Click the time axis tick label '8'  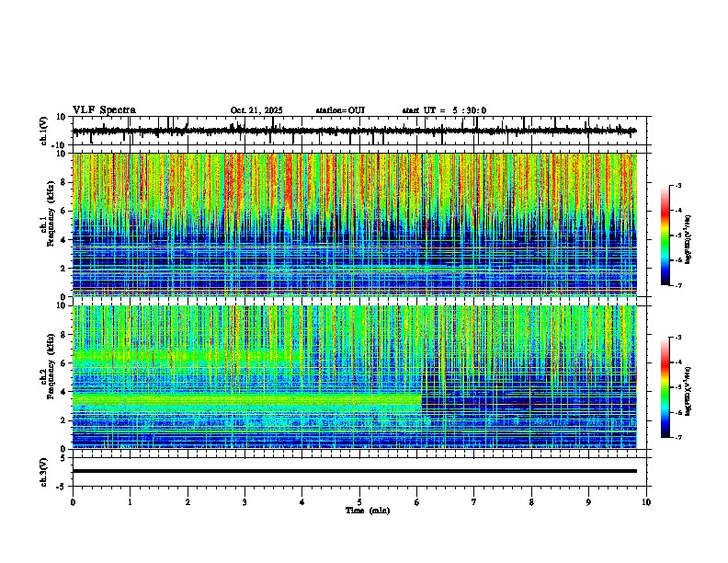[531, 502]
